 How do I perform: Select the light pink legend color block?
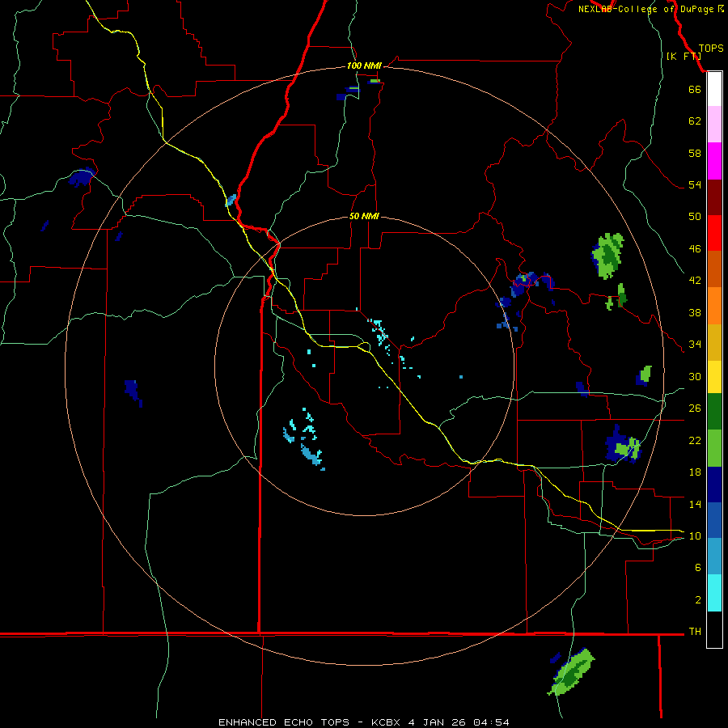(x=714, y=125)
